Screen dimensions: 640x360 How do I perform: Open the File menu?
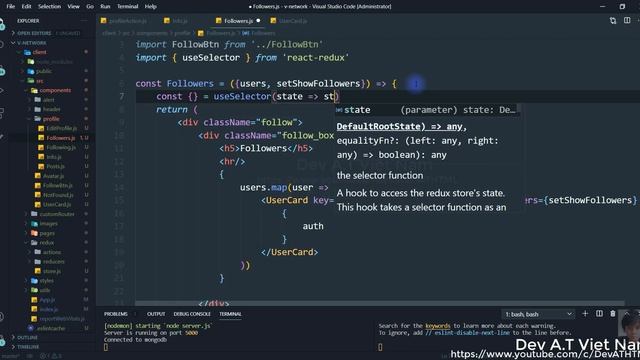[11, 7]
